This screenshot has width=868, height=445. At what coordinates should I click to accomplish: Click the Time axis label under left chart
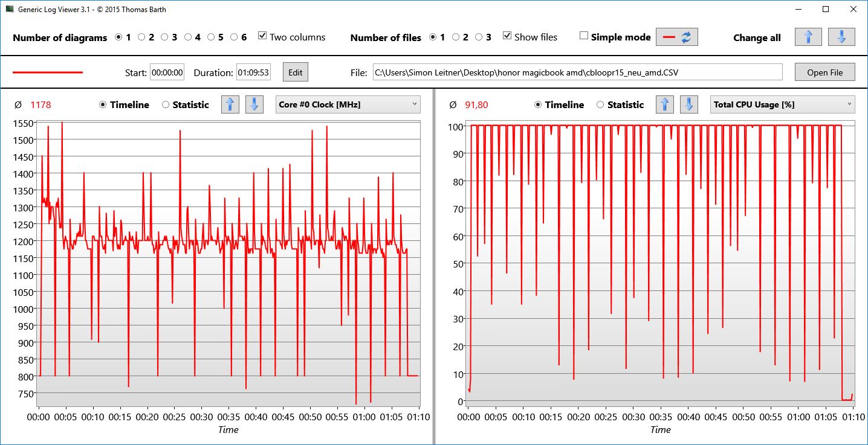pyautogui.click(x=228, y=430)
